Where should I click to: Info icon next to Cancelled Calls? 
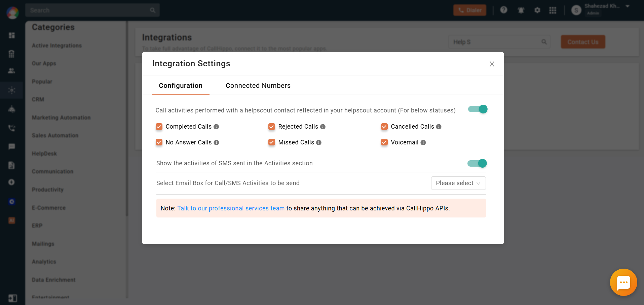[439, 127]
